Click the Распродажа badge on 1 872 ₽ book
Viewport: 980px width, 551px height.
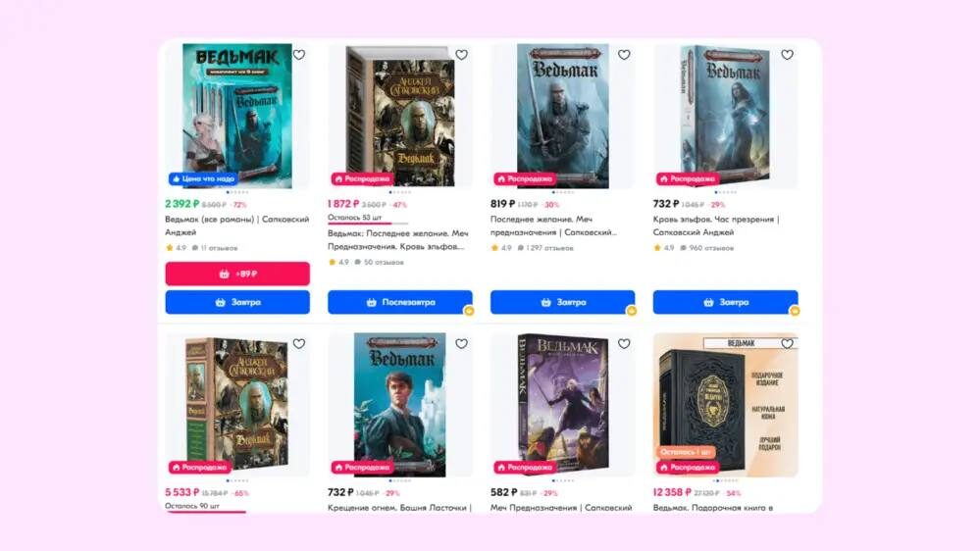click(362, 178)
